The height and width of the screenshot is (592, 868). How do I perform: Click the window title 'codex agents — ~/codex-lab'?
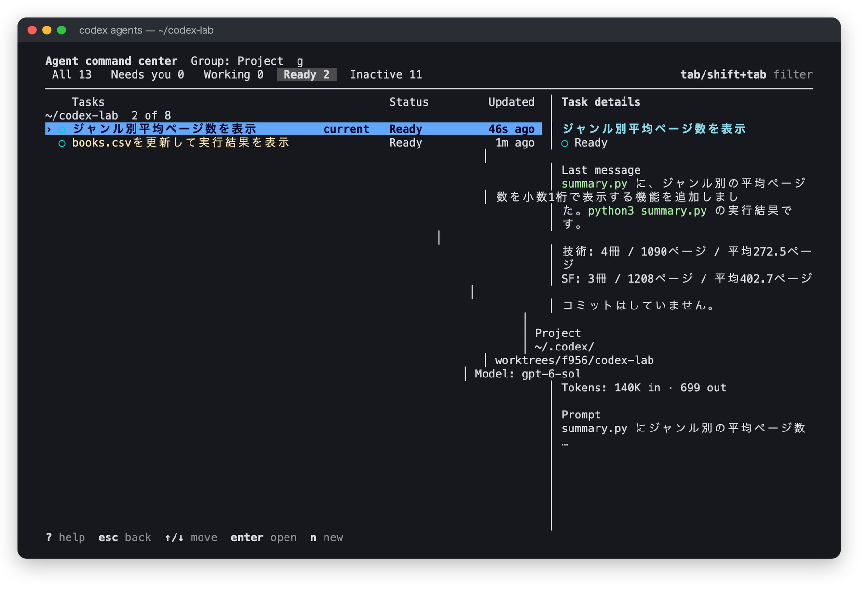point(146,30)
